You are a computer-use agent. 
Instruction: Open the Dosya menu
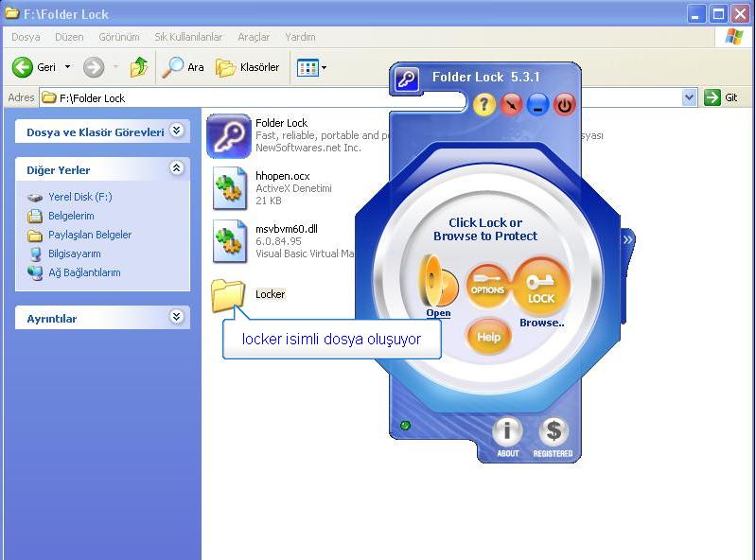[26, 37]
